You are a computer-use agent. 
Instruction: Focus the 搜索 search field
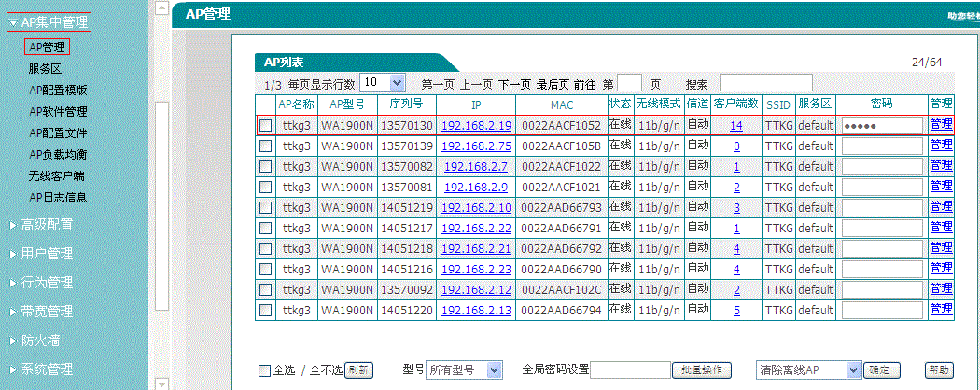[x=766, y=82]
